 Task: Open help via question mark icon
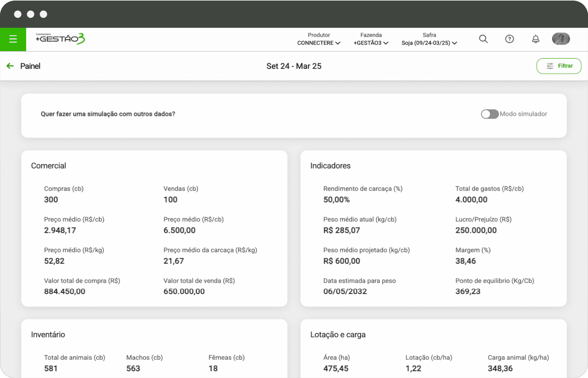pos(509,39)
